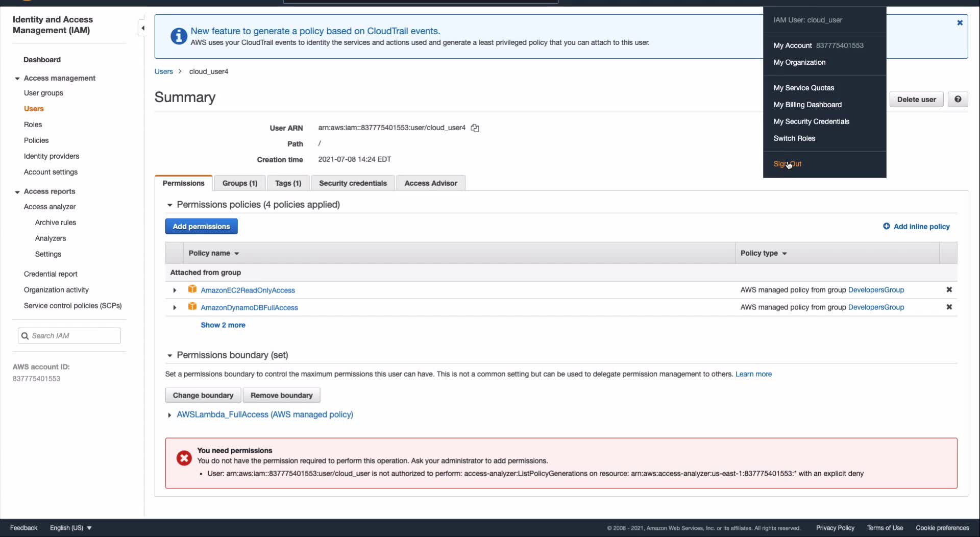
Task: Go to Users in the breadcrumb
Action: click(163, 71)
